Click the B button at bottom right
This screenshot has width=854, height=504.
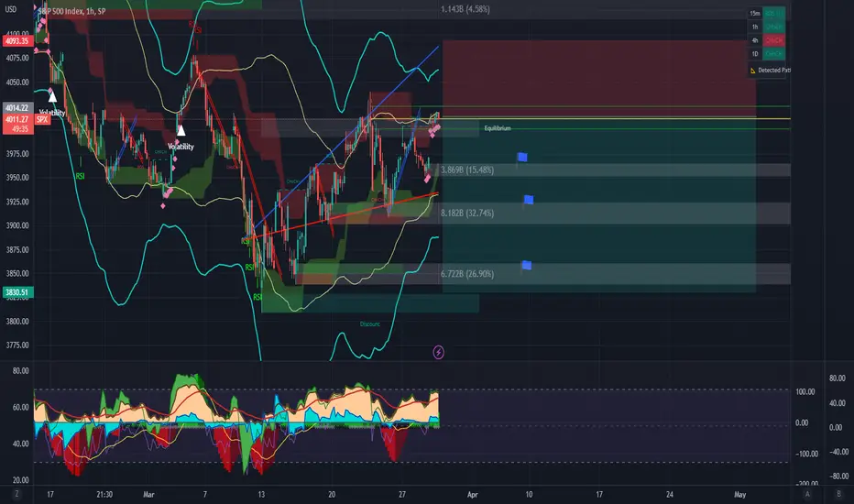click(x=838, y=494)
